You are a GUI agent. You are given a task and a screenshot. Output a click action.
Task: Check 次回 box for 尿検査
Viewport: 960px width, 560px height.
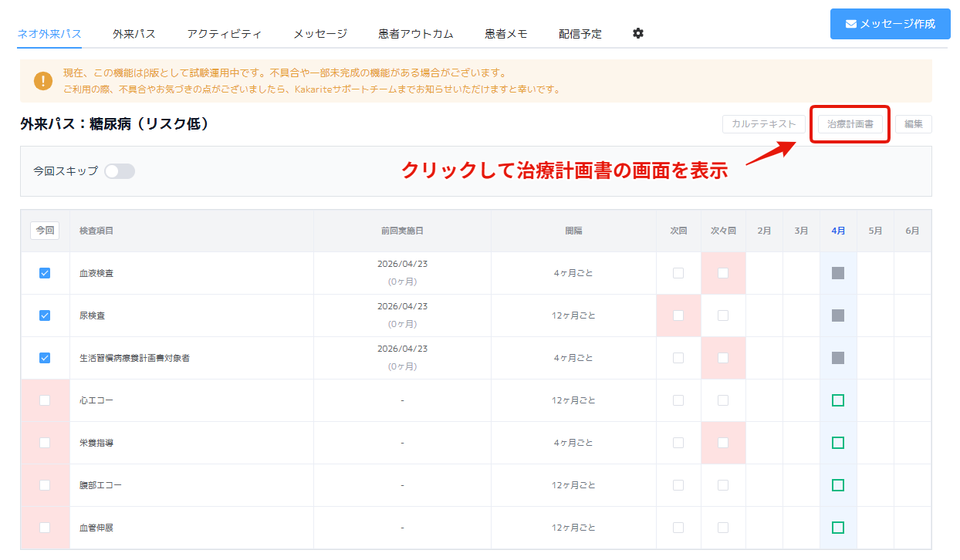pos(678,315)
